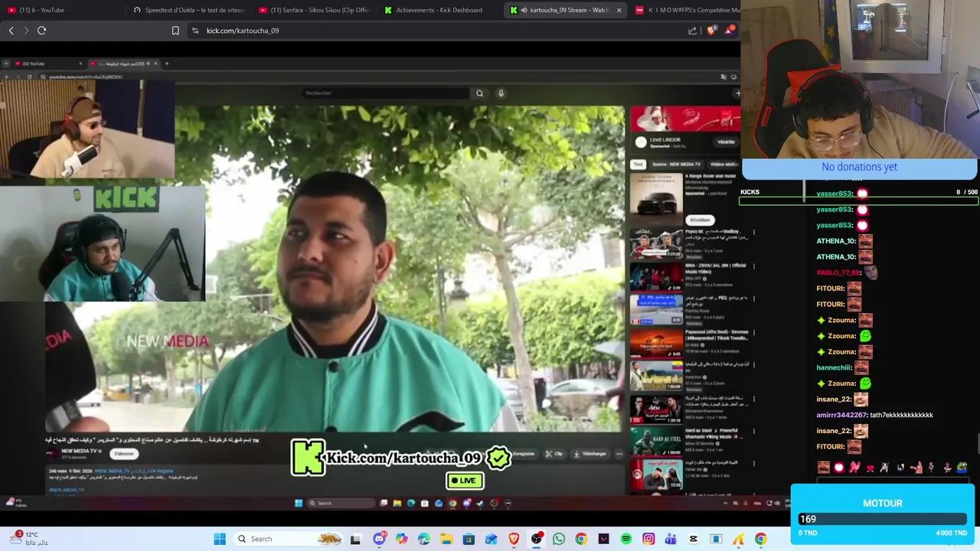Launch Valorant from taskbar
The height and width of the screenshot is (551, 980).
[x=603, y=539]
